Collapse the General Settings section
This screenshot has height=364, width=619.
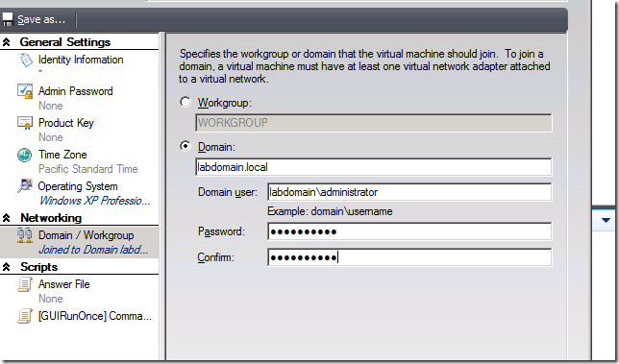(x=7, y=42)
